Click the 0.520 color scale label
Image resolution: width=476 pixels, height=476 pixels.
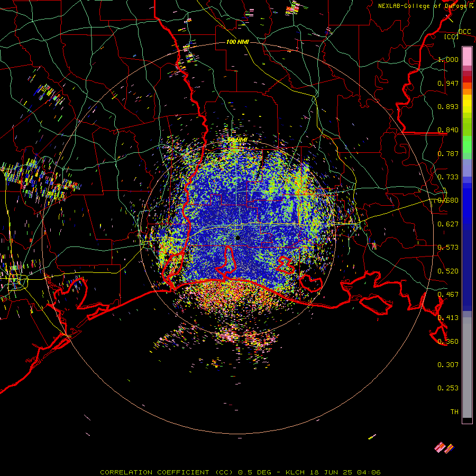pyautogui.click(x=448, y=271)
